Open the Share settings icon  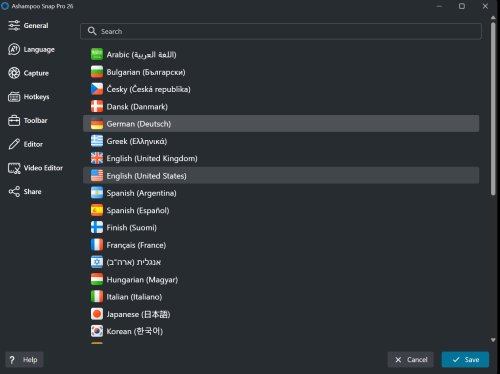[x=14, y=192]
